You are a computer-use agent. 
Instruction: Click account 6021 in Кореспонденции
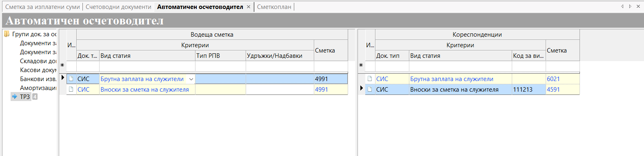553,79
